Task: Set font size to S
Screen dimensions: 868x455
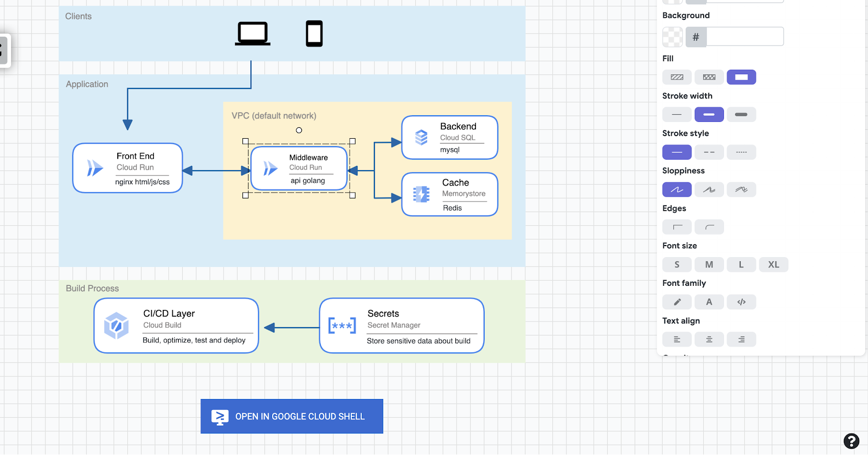Action: [x=677, y=264]
